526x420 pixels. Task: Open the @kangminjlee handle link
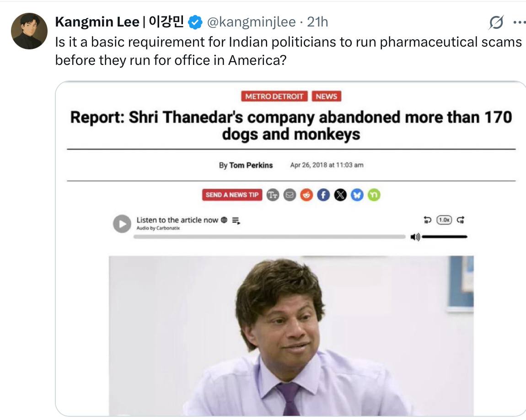click(x=251, y=22)
